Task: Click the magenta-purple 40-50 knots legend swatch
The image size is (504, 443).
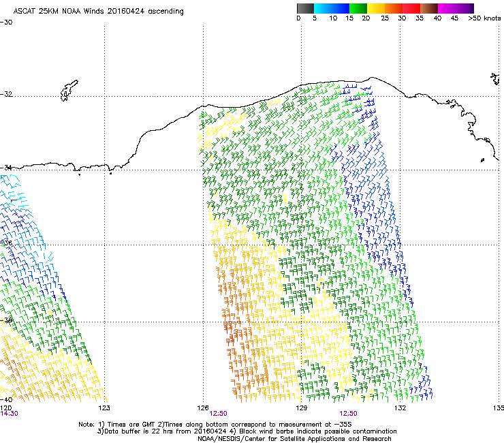Action: click(x=456, y=8)
